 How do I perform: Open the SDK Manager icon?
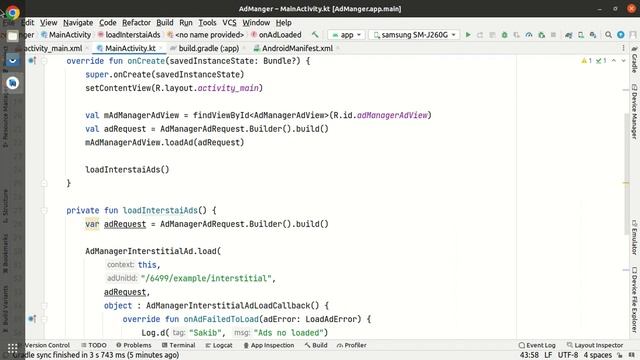(593, 35)
